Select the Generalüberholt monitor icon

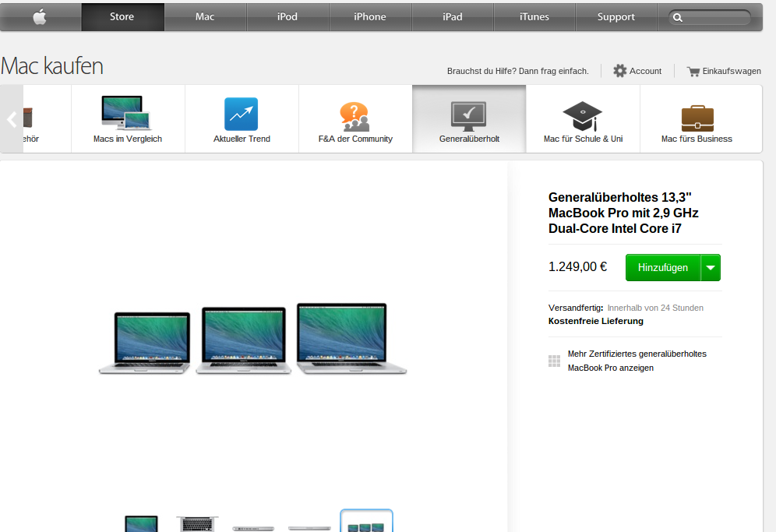point(468,116)
